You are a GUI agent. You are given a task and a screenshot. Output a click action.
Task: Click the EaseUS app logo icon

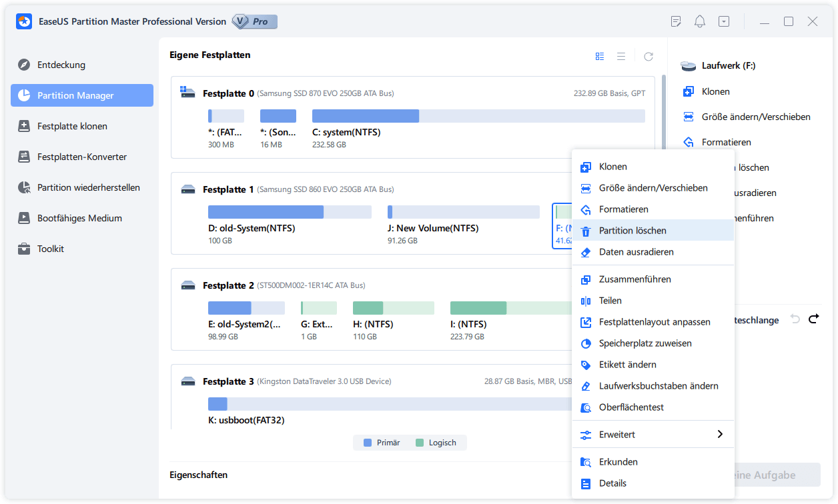(25, 21)
